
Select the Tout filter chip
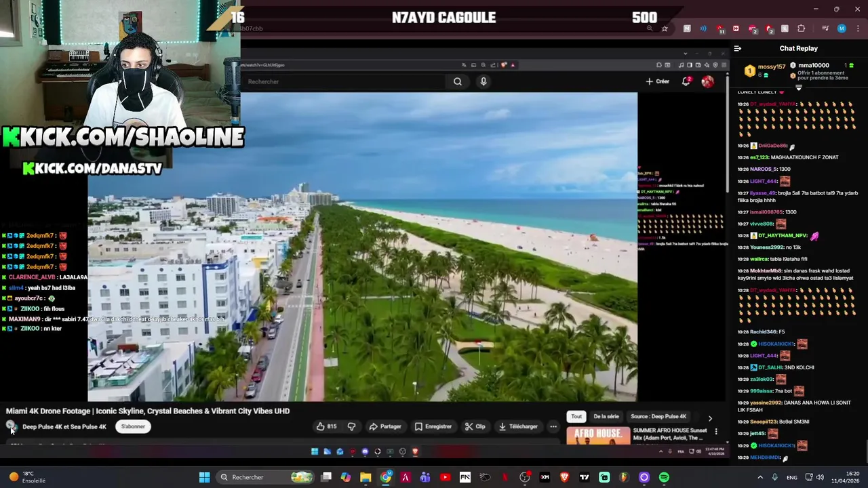coord(576,416)
